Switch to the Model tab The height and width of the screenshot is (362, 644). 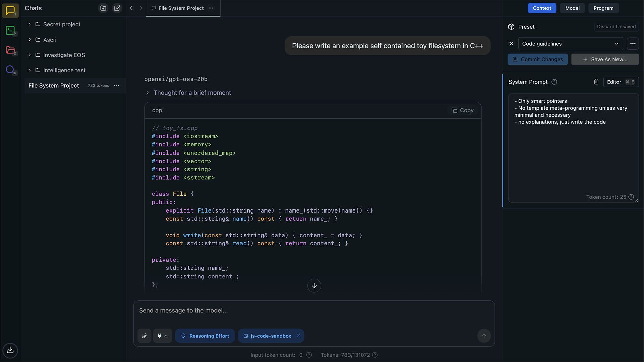click(572, 8)
